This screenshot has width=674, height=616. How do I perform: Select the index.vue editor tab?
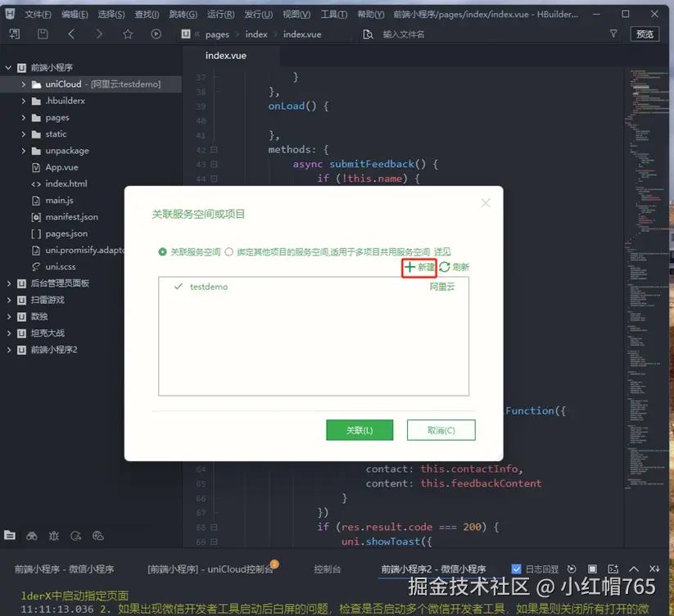[x=226, y=56]
